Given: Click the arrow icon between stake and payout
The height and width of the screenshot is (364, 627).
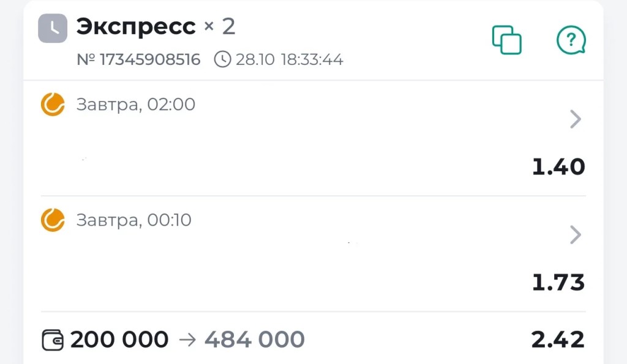Looking at the screenshot, I should click(187, 340).
